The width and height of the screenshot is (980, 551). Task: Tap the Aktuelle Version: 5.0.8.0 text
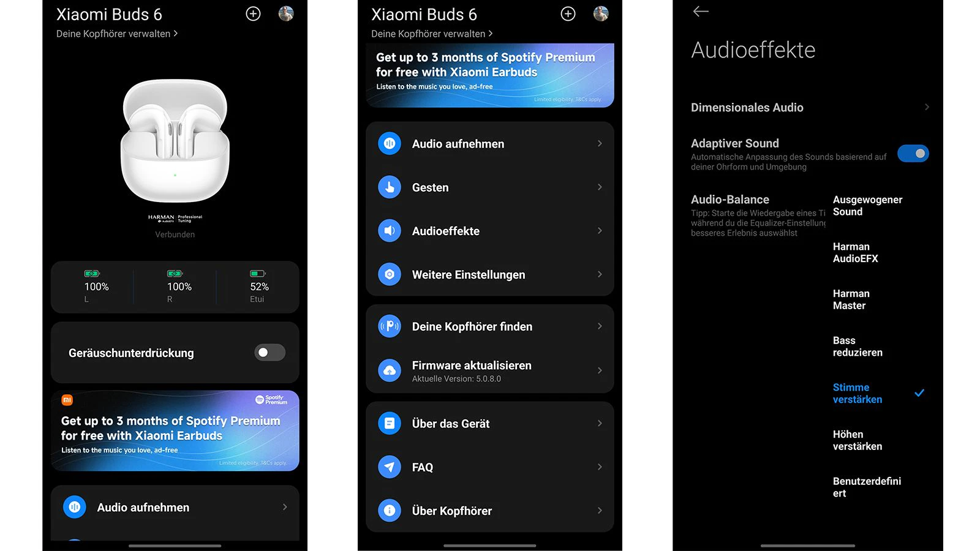456,379
